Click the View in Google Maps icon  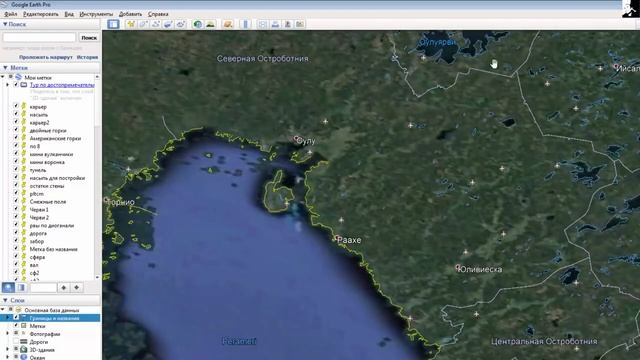[300, 24]
